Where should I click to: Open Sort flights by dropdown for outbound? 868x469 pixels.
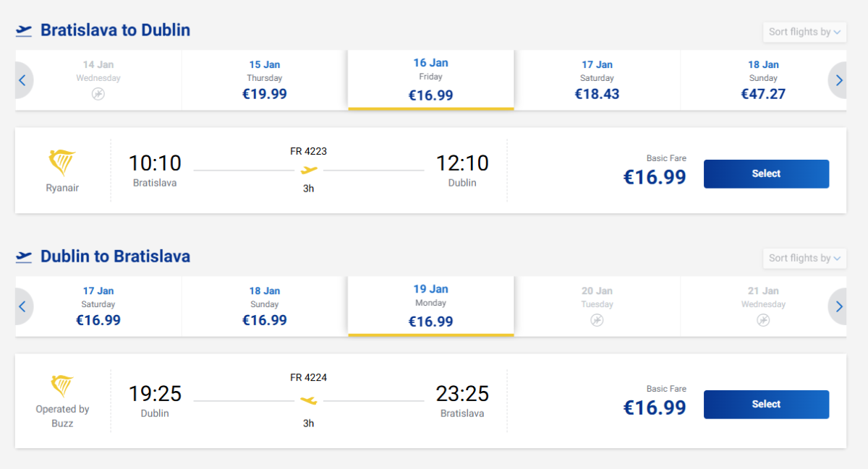[x=804, y=32]
